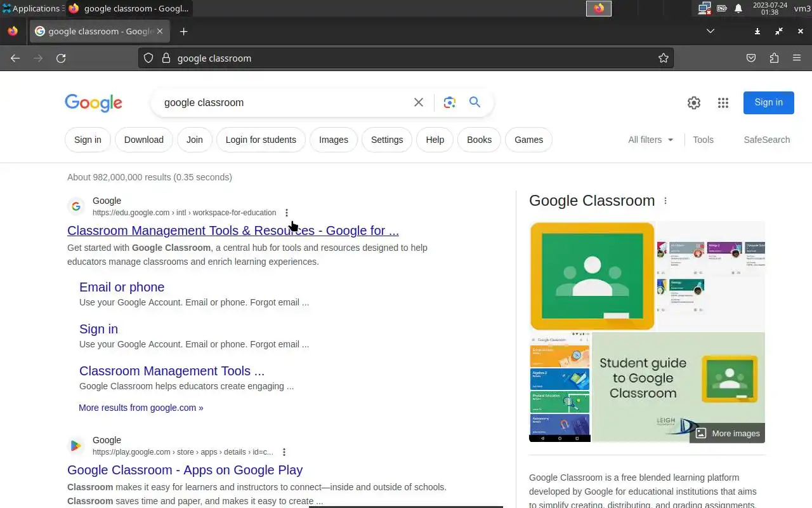The height and width of the screenshot is (508, 812).
Task: Open the Firefox extensions puzzle icon
Action: [x=774, y=58]
